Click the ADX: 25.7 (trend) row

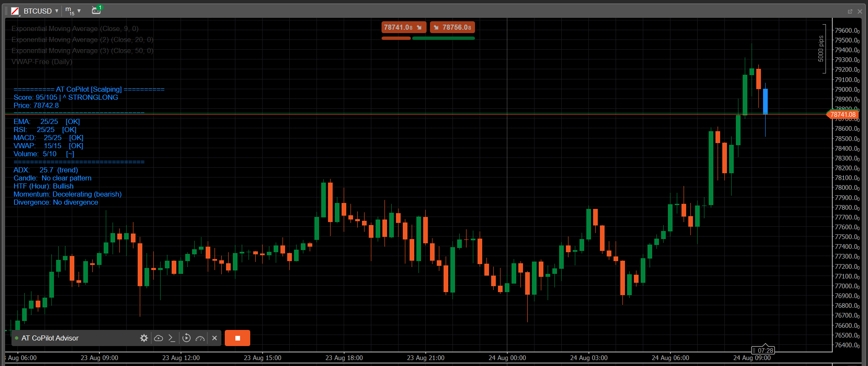tap(46, 170)
